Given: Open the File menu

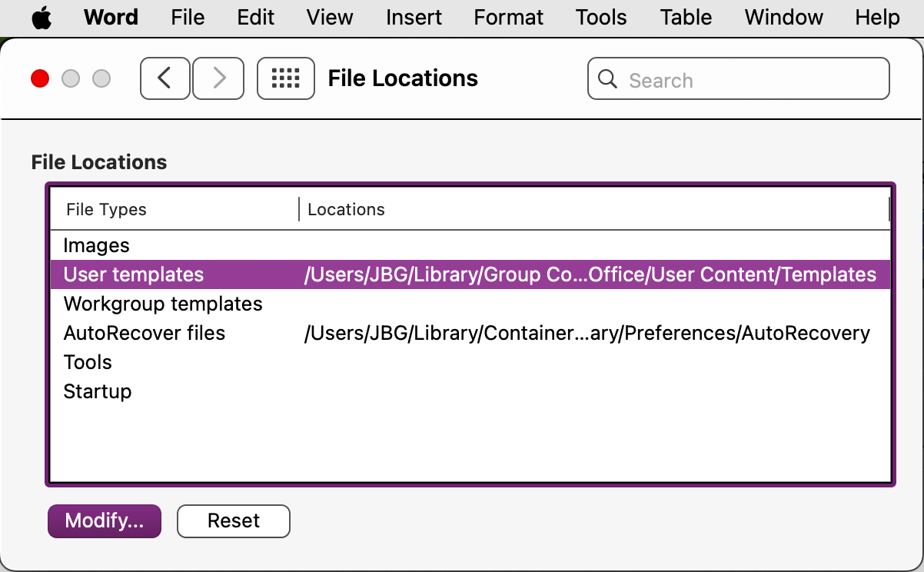Looking at the screenshot, I should coord(188,17).
